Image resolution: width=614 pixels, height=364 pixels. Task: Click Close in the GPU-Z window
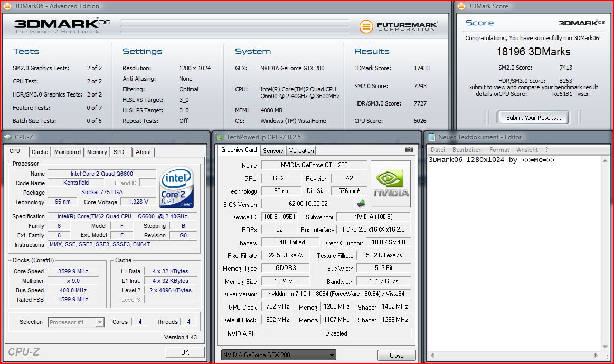[x=396, y=356]
